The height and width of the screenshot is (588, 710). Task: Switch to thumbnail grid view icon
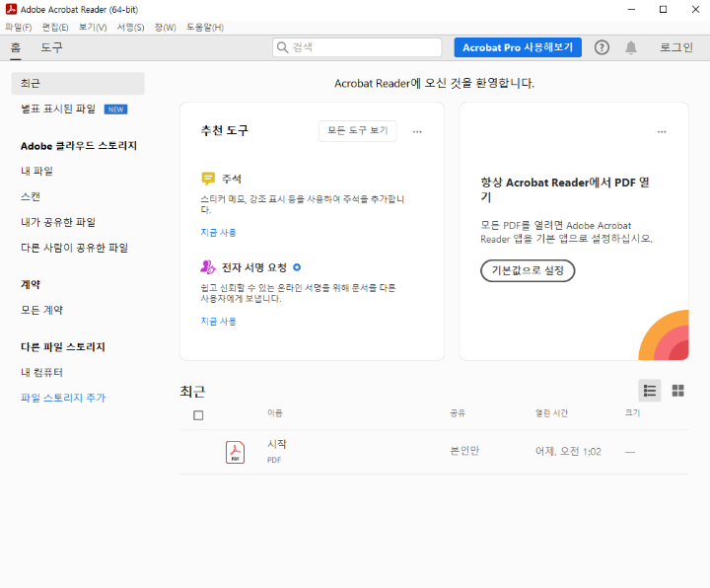(x=677, y=391)
